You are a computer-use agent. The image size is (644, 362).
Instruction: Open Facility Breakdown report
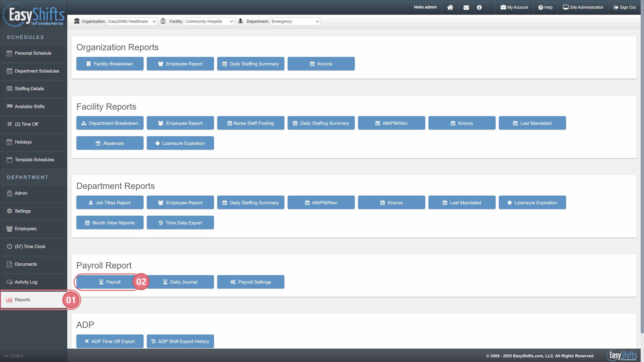click(110, 64)
